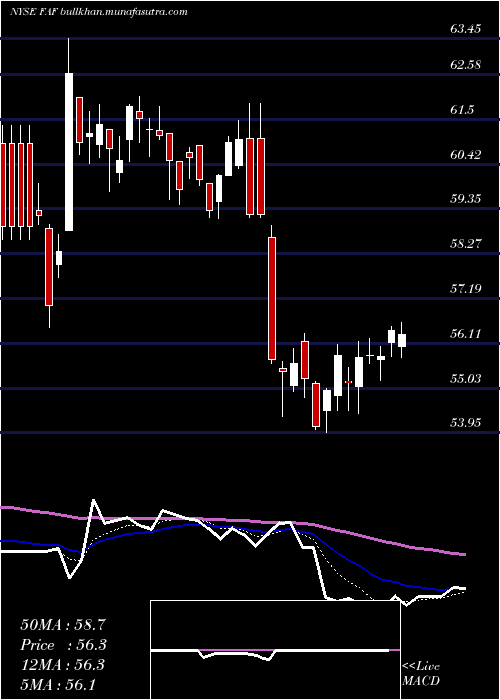This screenshot has width=500, height=700.
Task: Click the 63.45 price level label
Action: click(x=466, y=29)
